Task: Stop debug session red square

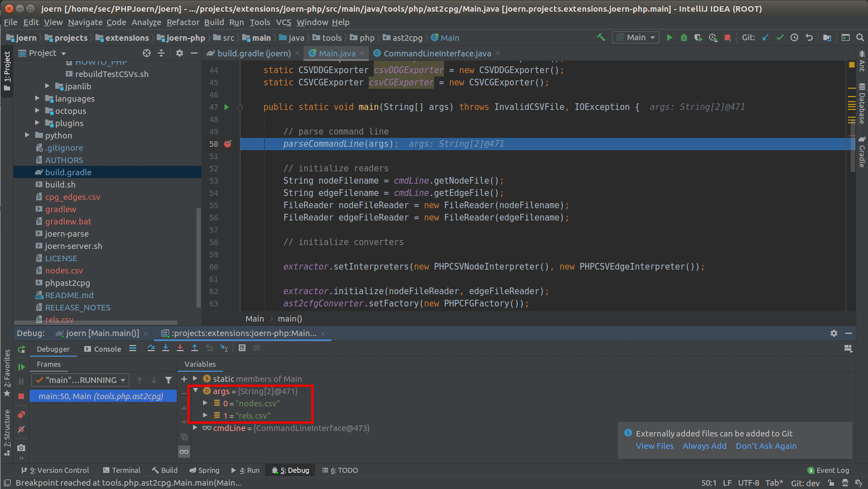Action: click(x=21, y=396)
